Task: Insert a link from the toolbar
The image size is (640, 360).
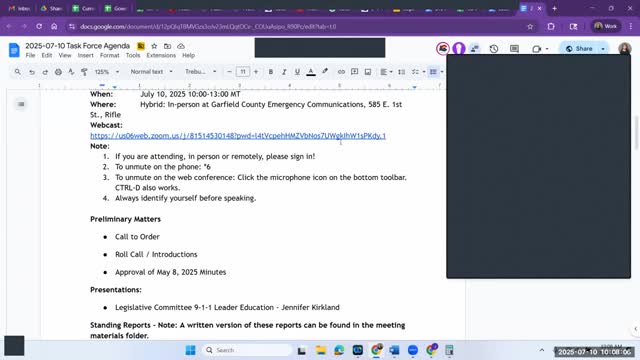Action: point(341,72)
